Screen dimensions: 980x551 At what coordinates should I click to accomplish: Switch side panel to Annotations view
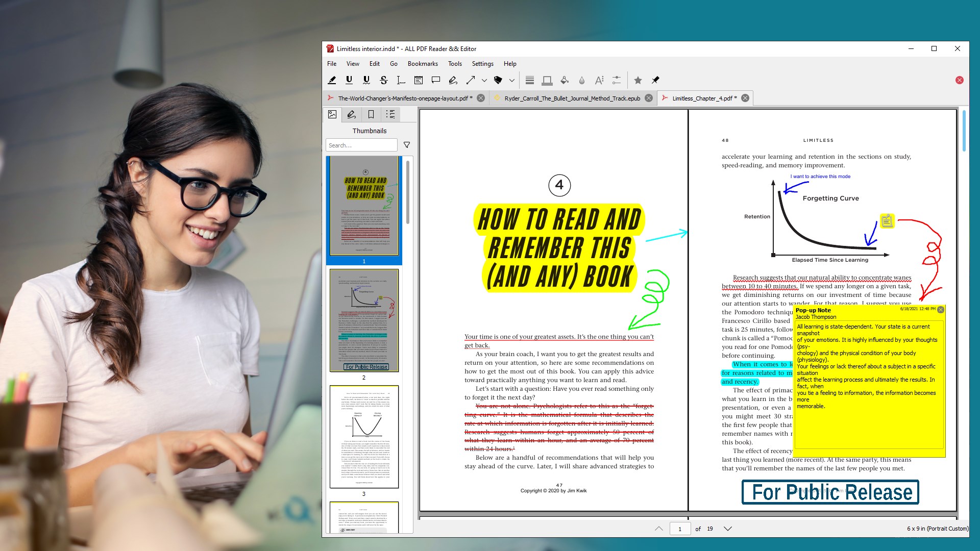[352, 114]
